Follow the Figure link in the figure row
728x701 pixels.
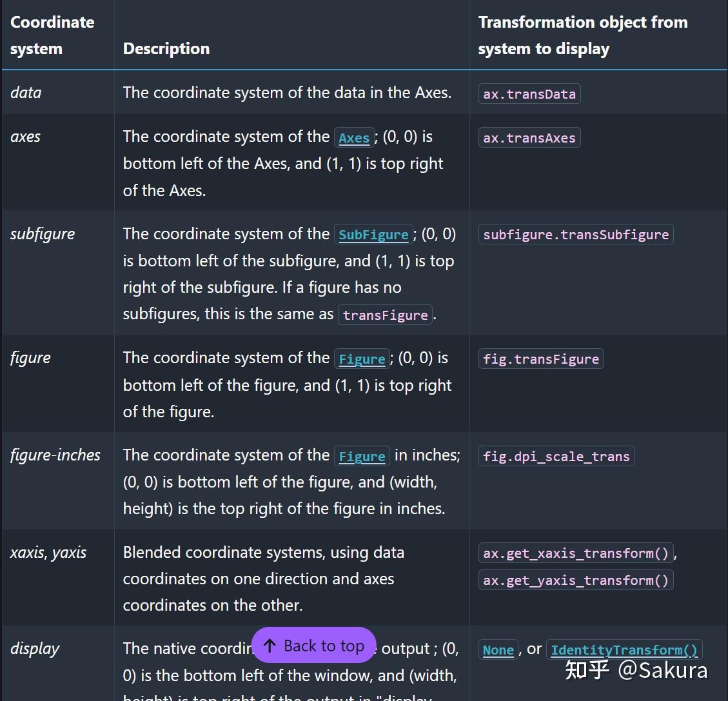[362, 359]
